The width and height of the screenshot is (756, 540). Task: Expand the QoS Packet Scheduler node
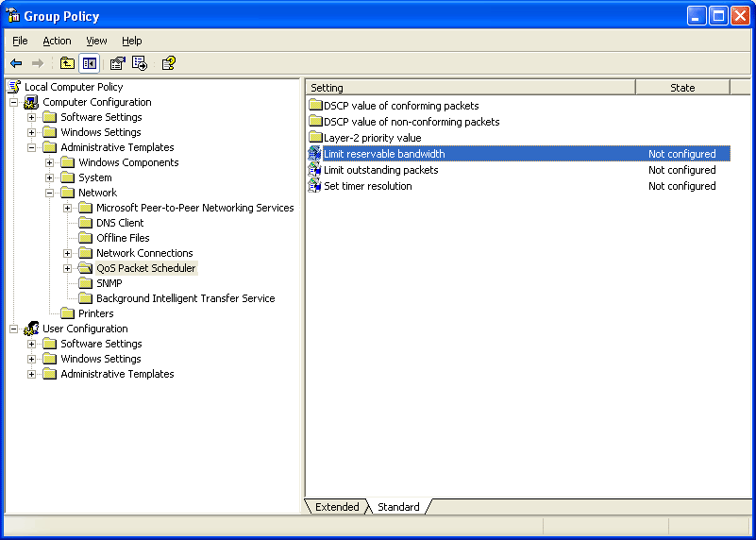point(68,268)
